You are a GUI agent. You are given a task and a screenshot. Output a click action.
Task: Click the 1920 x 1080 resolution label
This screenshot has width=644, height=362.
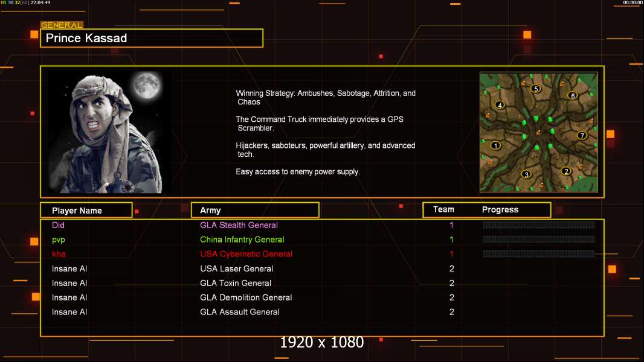tap(321, 342)
